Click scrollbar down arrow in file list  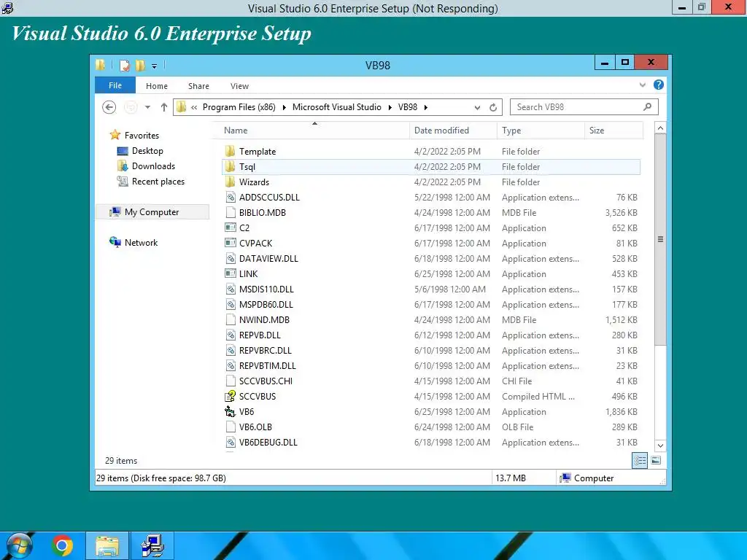point(660,446)
